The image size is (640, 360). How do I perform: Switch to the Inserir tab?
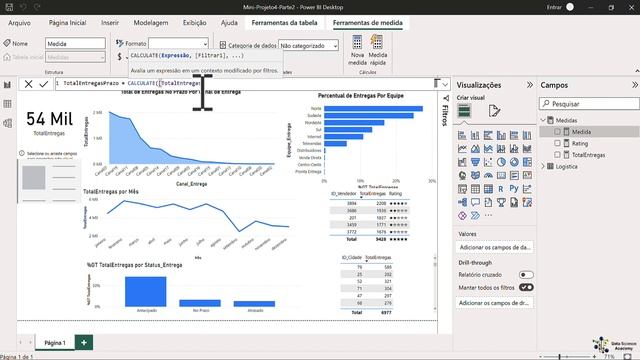click(110, 23)
